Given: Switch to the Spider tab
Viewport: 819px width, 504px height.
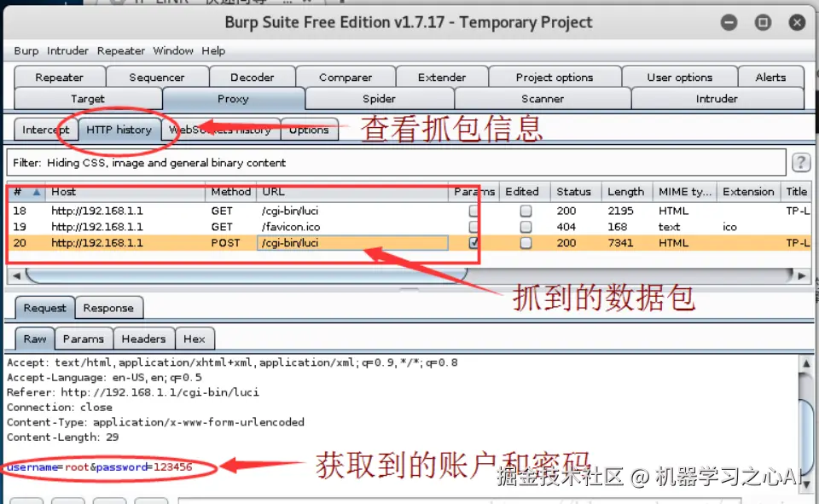Looking at the screenshot, I should pos(379,99).
